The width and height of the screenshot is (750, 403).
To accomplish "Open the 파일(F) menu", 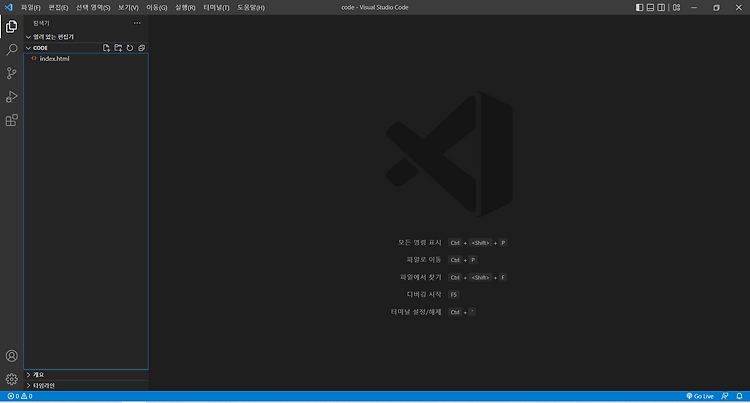I will (31, 8).
